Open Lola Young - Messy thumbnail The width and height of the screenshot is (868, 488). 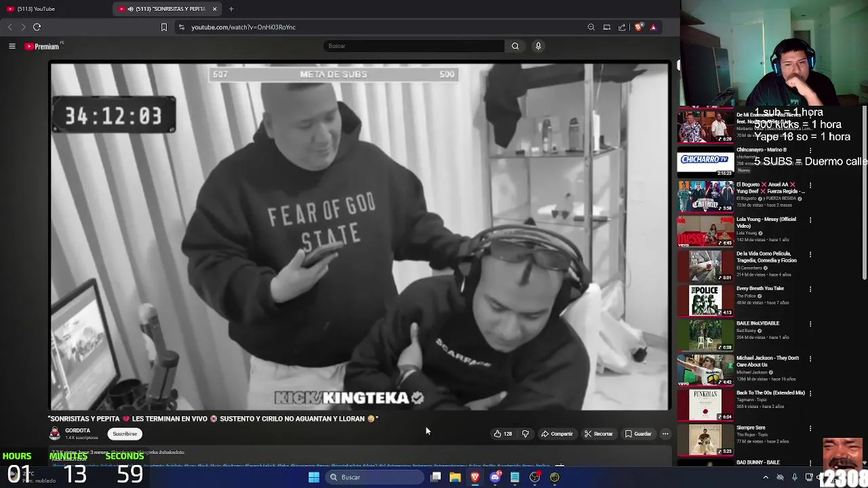(x=705, y=230)
